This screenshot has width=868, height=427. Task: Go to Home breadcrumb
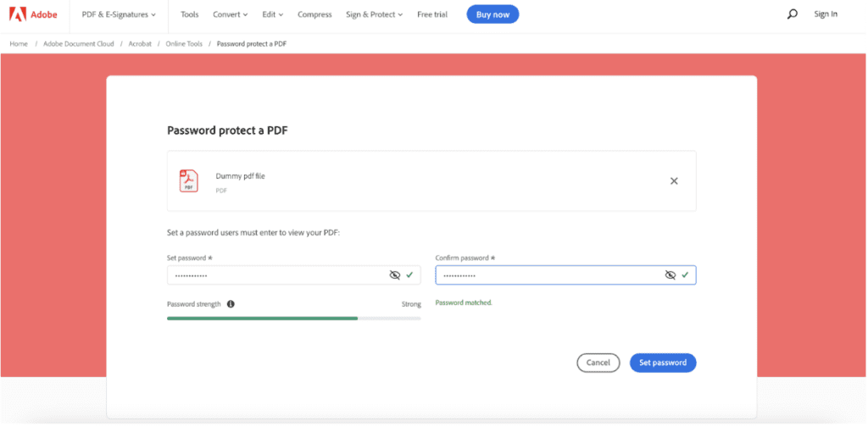(x=19, y=44)
